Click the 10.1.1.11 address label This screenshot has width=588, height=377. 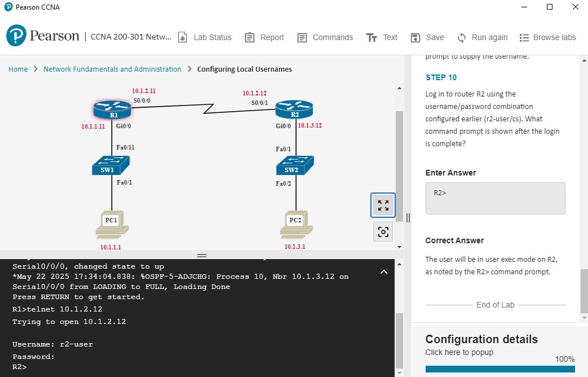pyautogui.click(x=93, y=126)
